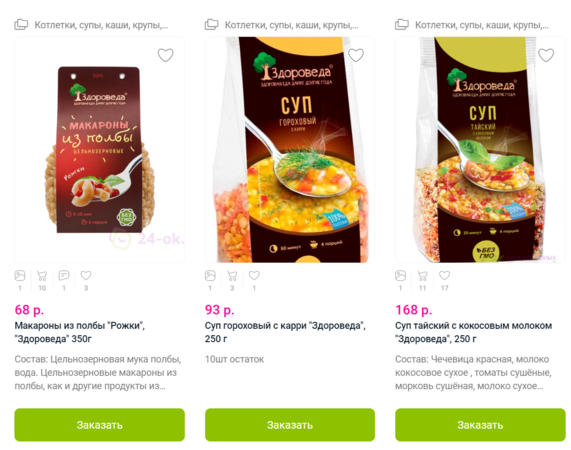Open "Котлетки, супы, каши" category above Thai soup
Image resolution: width=571 pixels, height=450 pixels.
tap(482, 25)
